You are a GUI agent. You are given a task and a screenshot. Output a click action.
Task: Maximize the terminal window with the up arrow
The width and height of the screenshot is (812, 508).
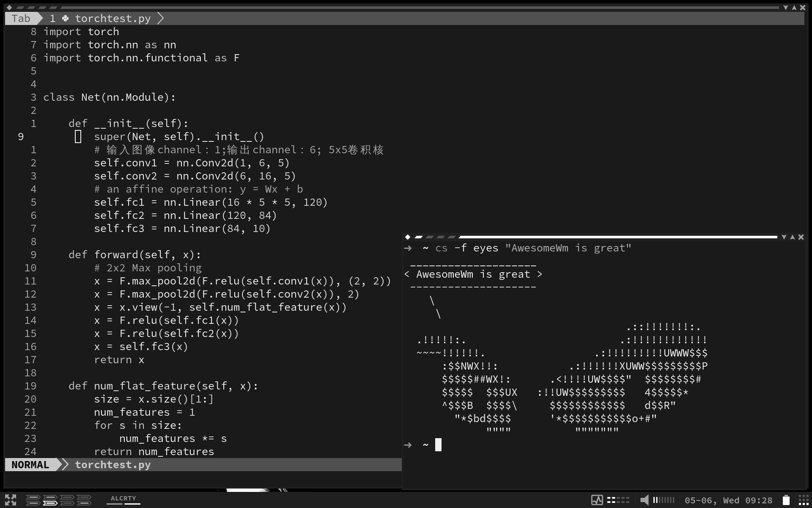[x=793, y=237]
